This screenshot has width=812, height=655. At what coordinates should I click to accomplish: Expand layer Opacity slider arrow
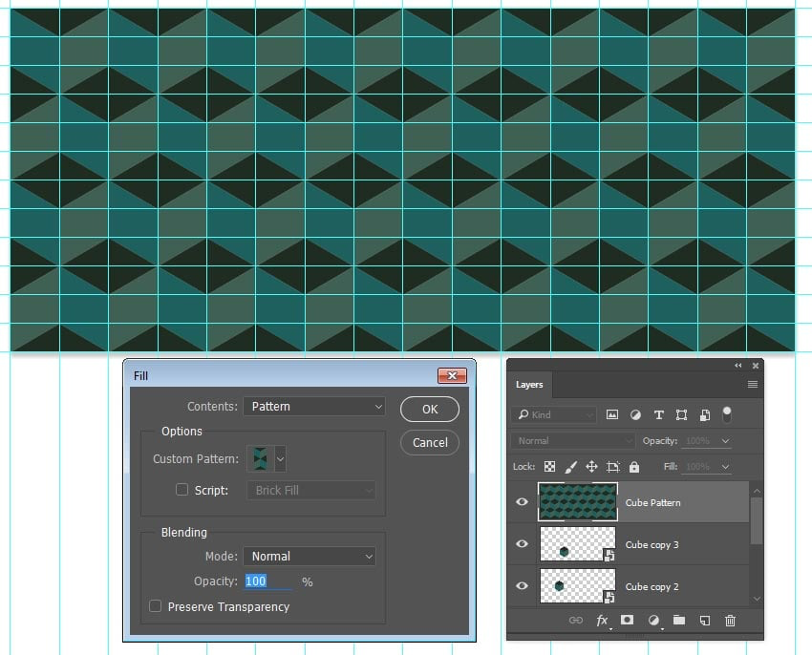(725, 440)
